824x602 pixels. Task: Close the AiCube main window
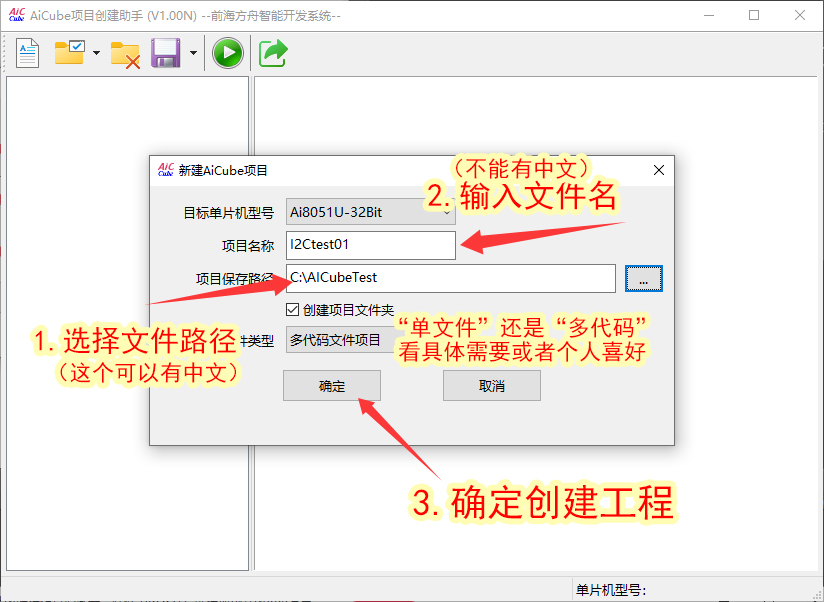click(799, 15)
